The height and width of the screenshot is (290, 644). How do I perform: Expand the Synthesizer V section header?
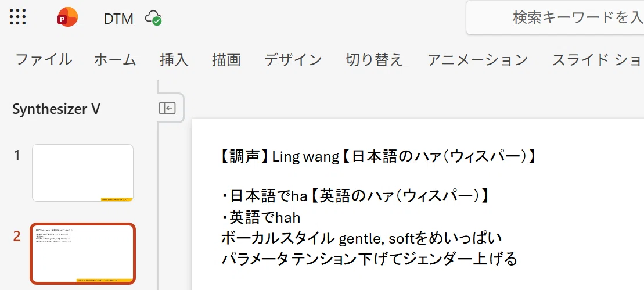pyautogui.click(x=56, y=109)
